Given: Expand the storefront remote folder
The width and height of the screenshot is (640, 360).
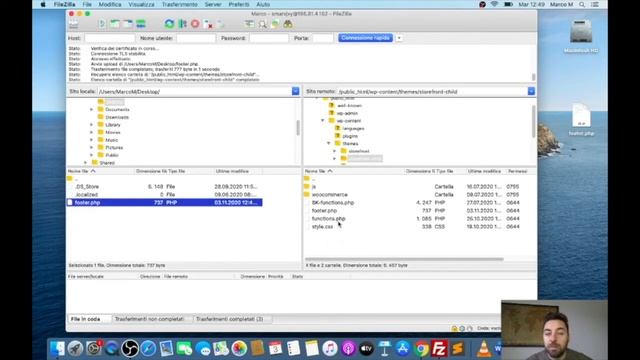Looking at the screenshot, I should tap(335, 151).
